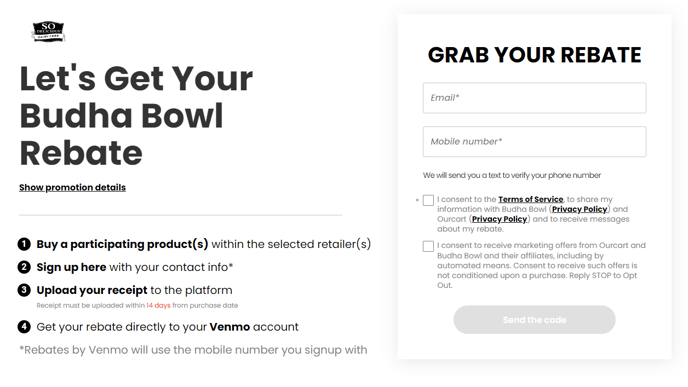
Task: Click the Grab Your Rebate heading
Action: click(534, 55)
